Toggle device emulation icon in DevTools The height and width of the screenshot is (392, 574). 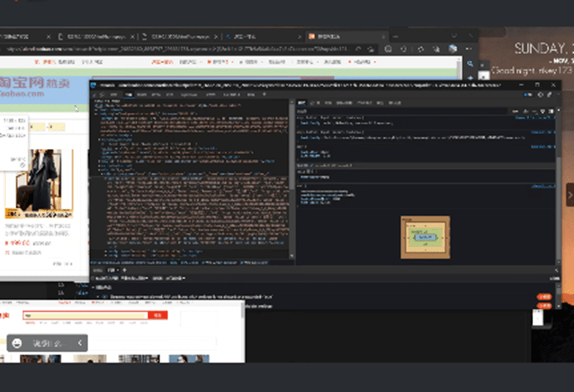(x=102, y=95)
